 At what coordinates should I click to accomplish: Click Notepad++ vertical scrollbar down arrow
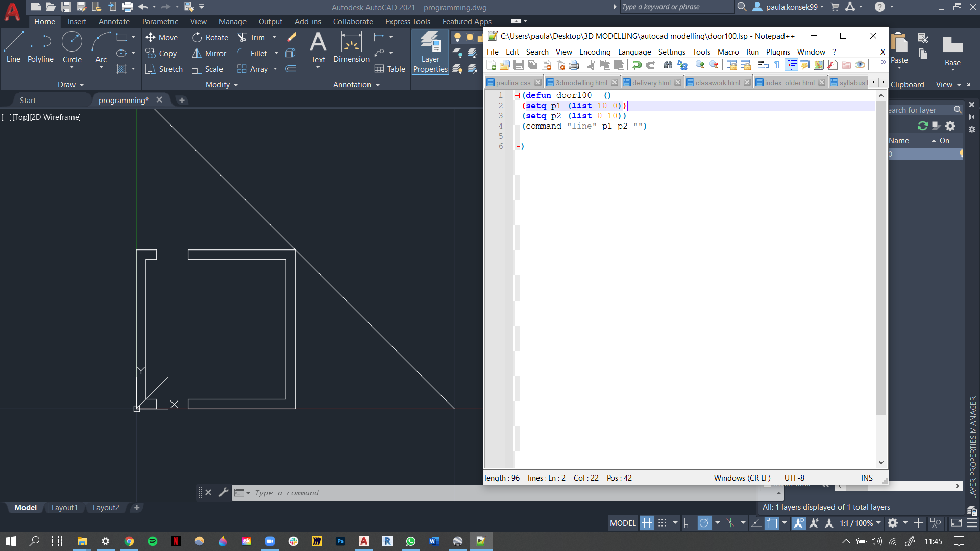881,462
